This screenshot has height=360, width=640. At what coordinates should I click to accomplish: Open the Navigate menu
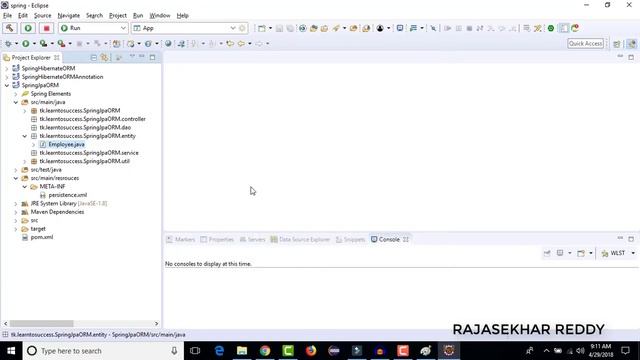pyautogui.click(x=69, y=16)
